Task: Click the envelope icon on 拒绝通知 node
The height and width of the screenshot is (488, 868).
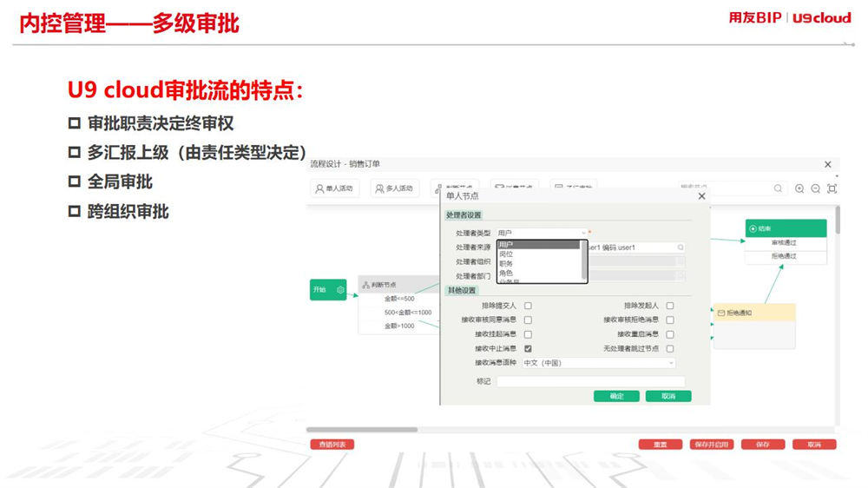Action: click(720, 313)
